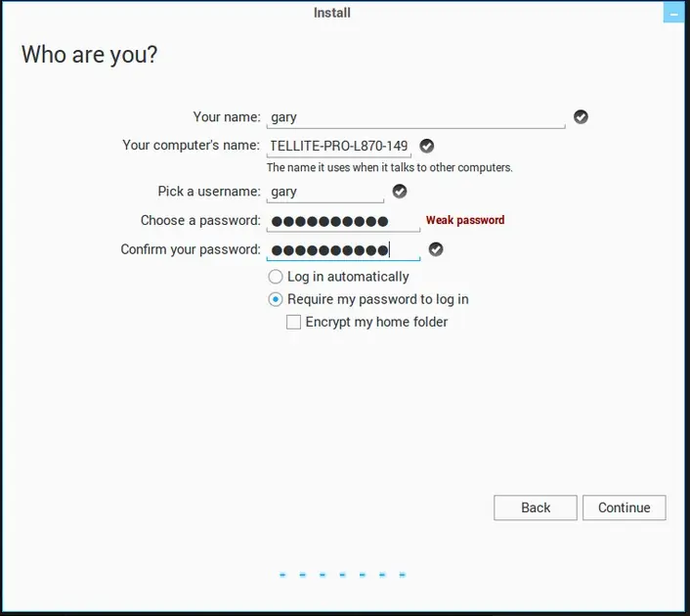Enable Encrypt my home folder checkbox

pos(293,322)
